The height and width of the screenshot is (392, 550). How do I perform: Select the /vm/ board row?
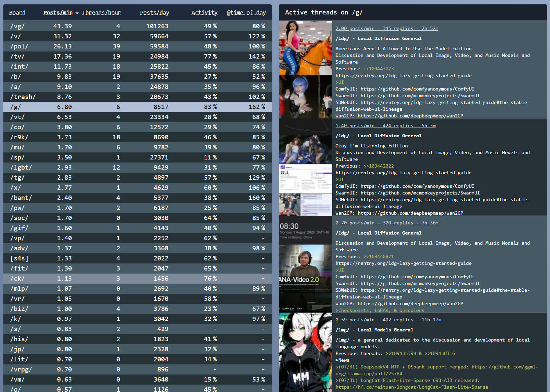[x=138, y=380]
